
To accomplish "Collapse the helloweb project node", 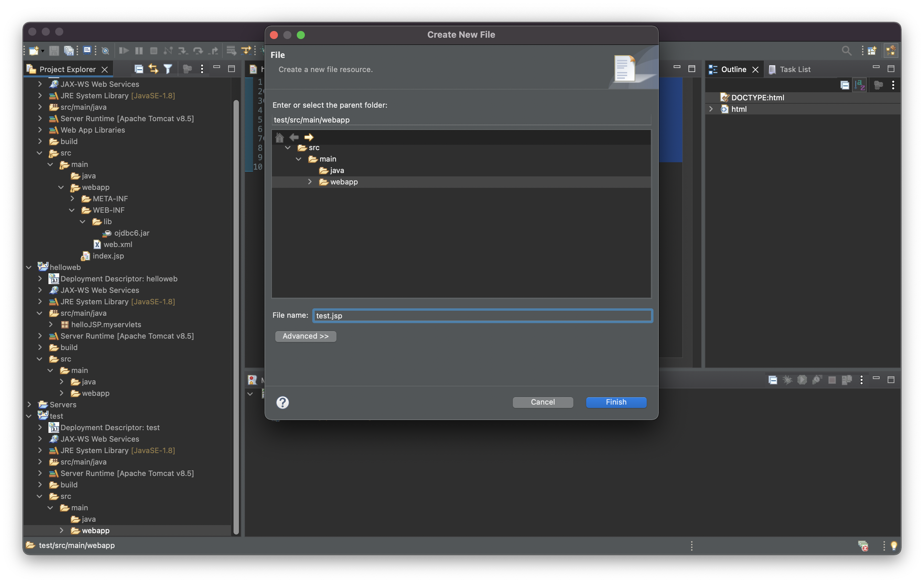I will (x=29, y=268).
